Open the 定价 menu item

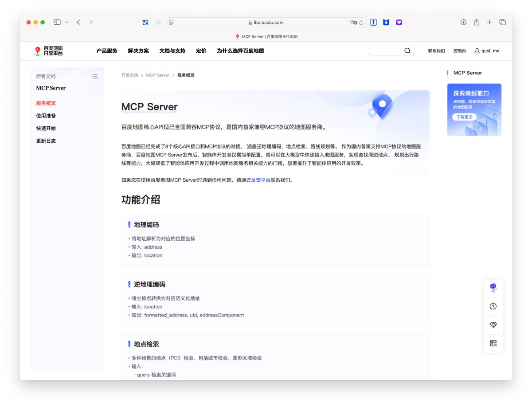pos(201,51)
